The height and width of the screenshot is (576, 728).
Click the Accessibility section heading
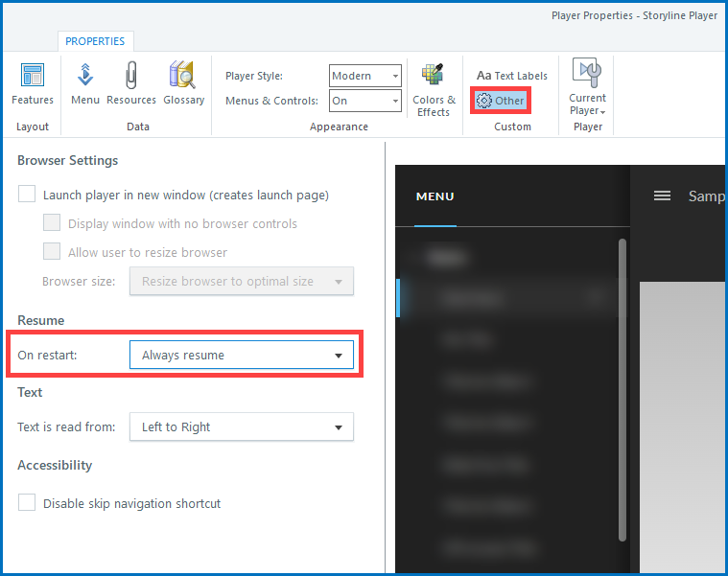point(55,465)
